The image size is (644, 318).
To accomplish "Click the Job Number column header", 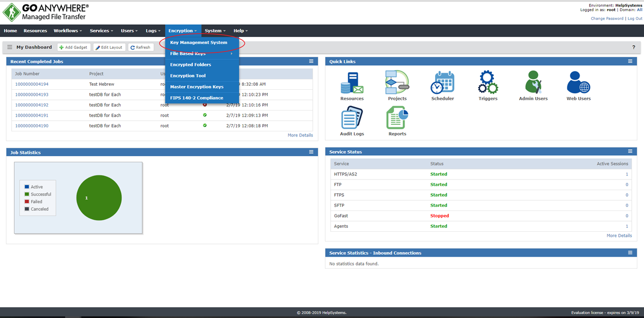I will click(x=27, y=74).
